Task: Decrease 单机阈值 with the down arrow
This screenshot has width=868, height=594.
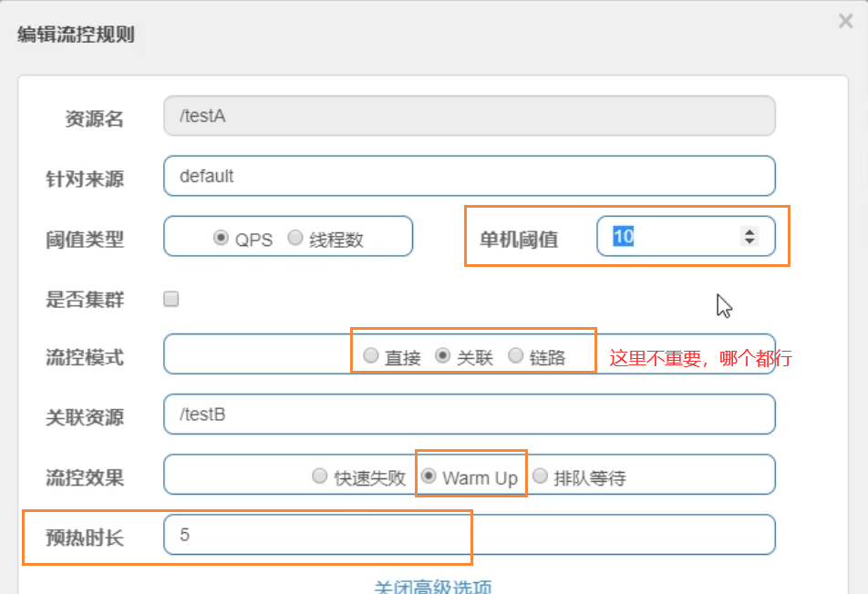Action: point(749,241)
